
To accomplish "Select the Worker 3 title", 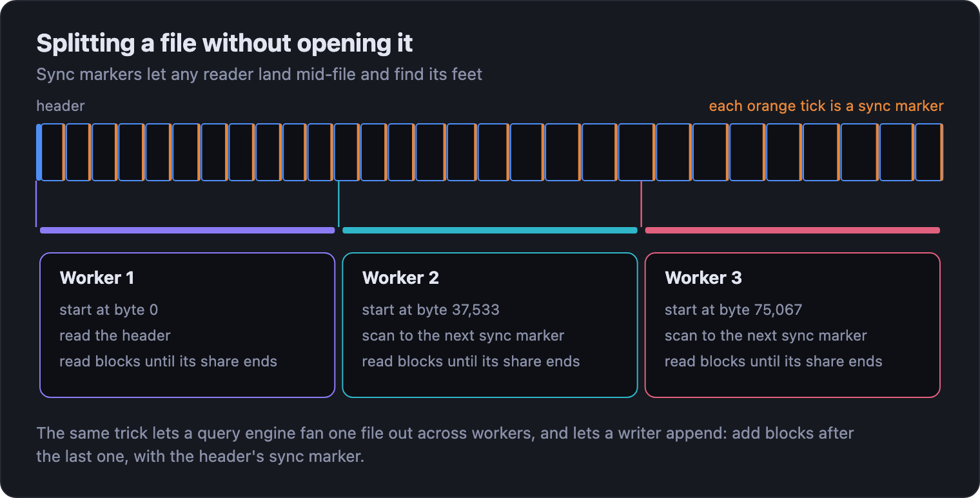I will click(703, 278).
